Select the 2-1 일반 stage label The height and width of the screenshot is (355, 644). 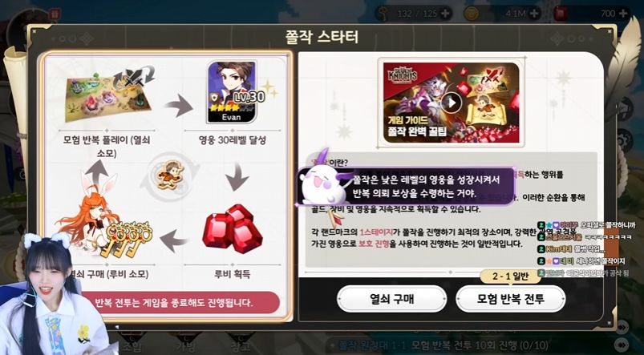pos(511,276)
